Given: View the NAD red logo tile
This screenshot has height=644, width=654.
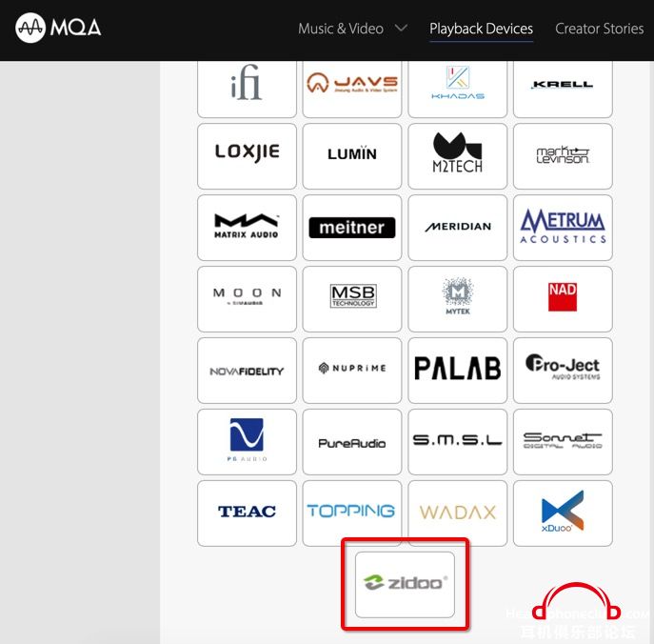Looking at the screenshot, I should pos(563,299).
